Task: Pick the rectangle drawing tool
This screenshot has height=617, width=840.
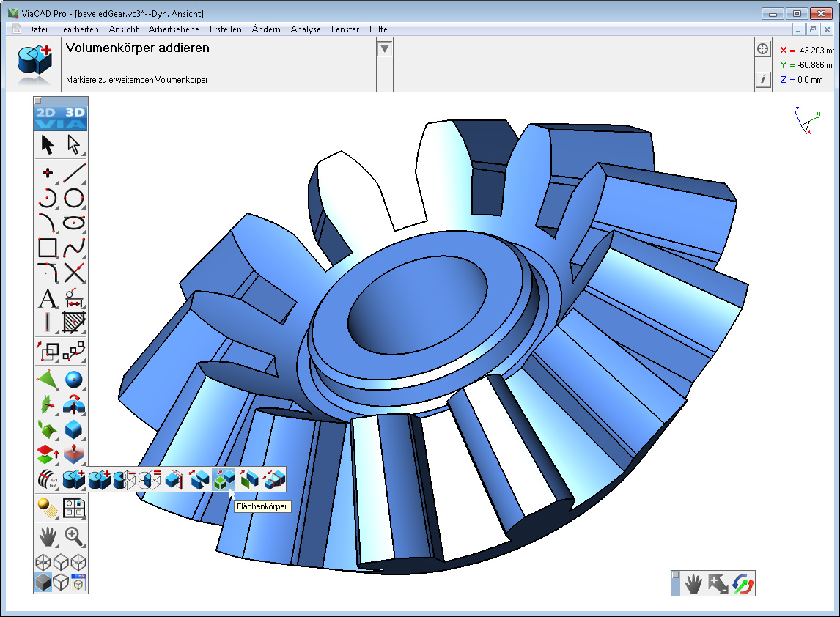Action: 48,248
